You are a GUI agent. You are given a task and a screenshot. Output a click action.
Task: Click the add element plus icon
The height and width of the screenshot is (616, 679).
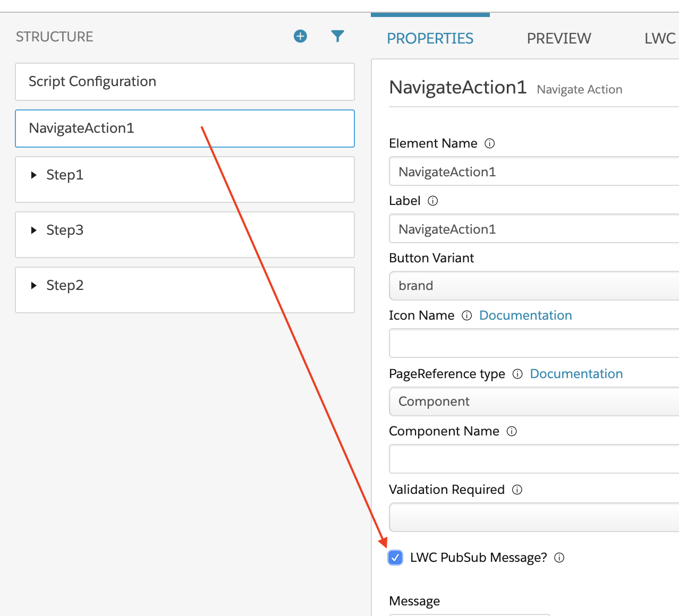coord(300,36)
